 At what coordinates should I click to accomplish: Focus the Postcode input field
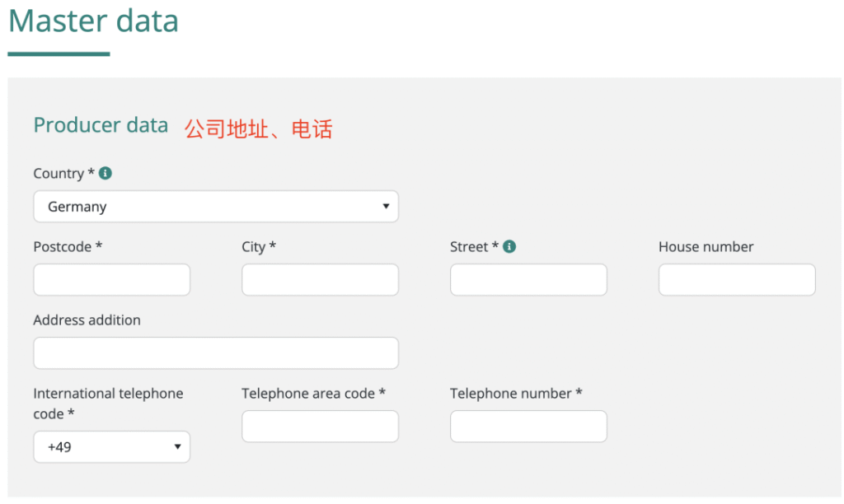[x=111, y=280]
